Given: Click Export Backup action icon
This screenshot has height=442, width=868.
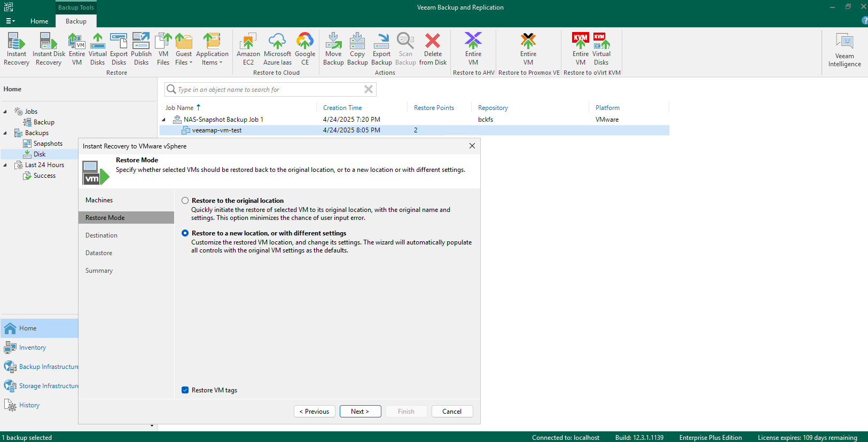Looking at the screenshot, I should [x=381, y=49].
